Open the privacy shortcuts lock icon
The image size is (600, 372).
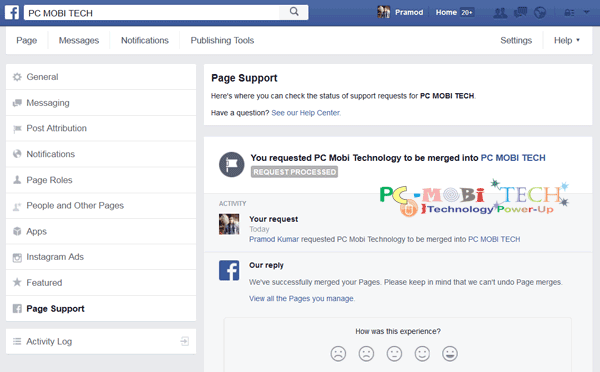tap(569, 13)
